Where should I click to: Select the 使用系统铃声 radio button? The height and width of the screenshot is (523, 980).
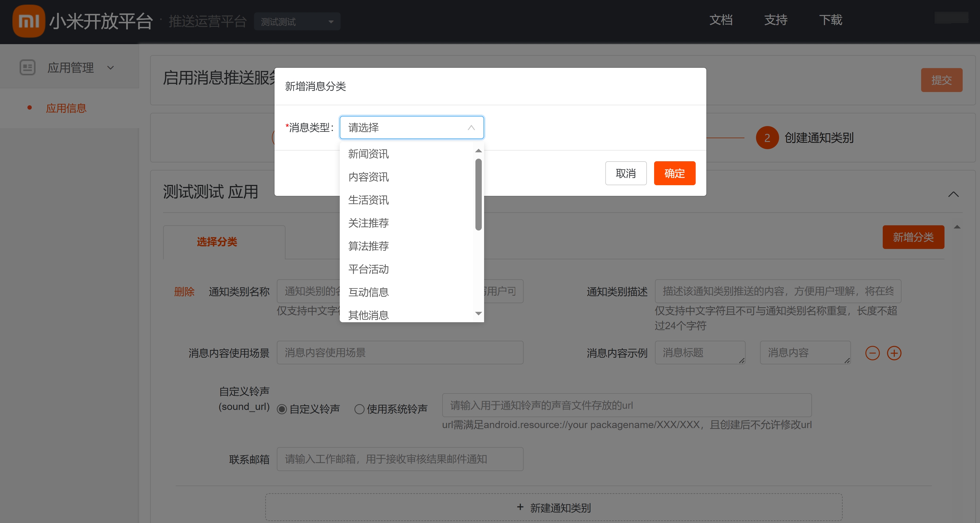(359, 409)
